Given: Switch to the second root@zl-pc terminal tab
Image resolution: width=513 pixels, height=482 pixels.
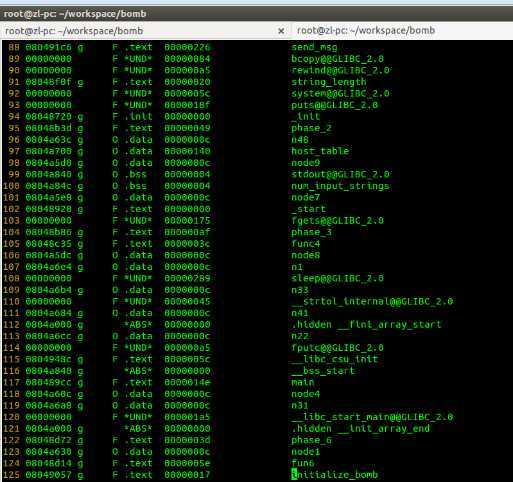Looking at the screenshot, I should click(x=366, y=31).
